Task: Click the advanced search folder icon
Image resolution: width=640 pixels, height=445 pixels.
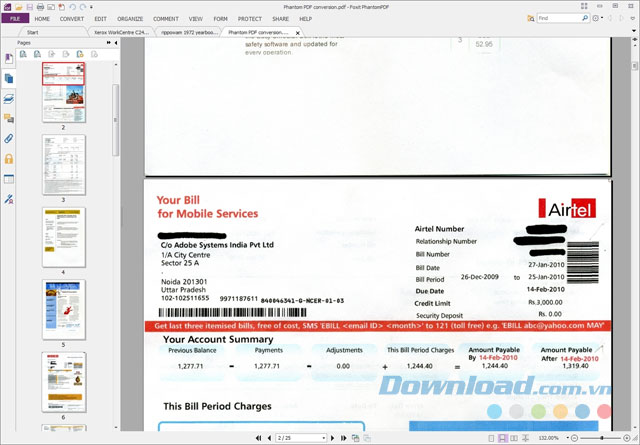Action: (x=531, y=18)
